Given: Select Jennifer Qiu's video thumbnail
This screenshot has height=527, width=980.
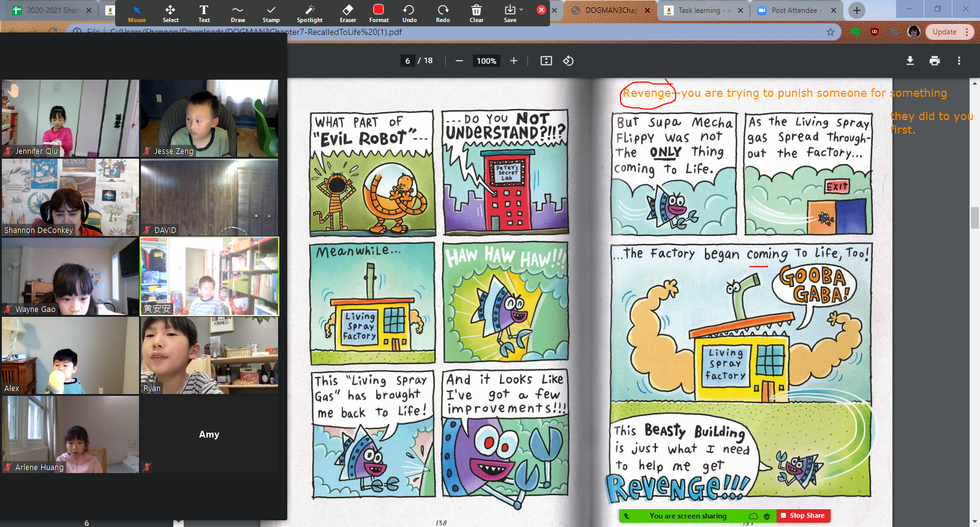Looking at the screenshot, I should [x=70, y=118].
